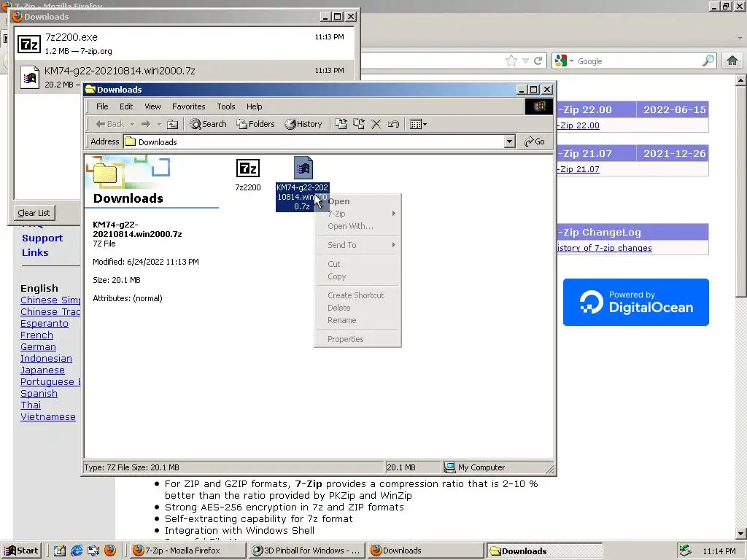Open the Tools menu in Explorer

(x=226, y=106)
